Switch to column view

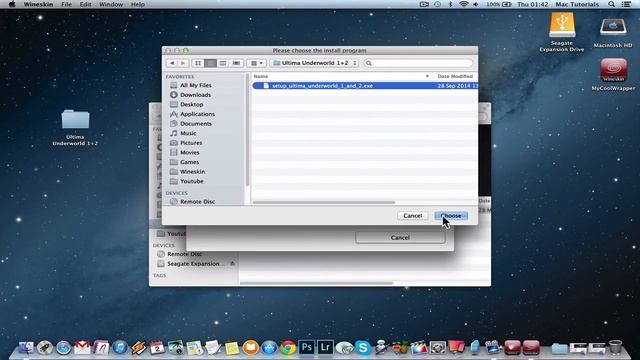click(x=223, y=63)
